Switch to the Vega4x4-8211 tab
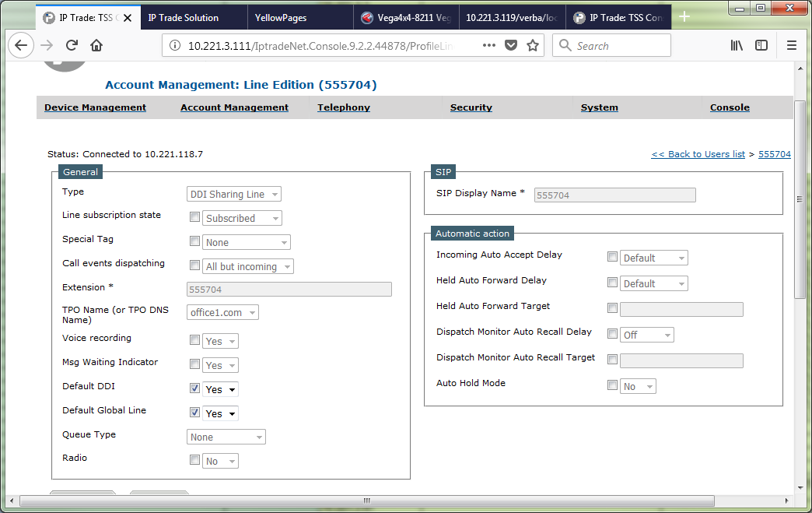 click(x=408, y=18)
